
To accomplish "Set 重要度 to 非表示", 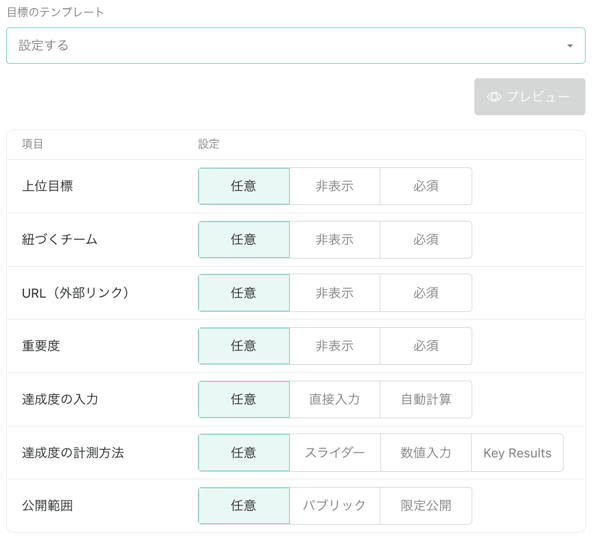I will (x=334, y=346).
